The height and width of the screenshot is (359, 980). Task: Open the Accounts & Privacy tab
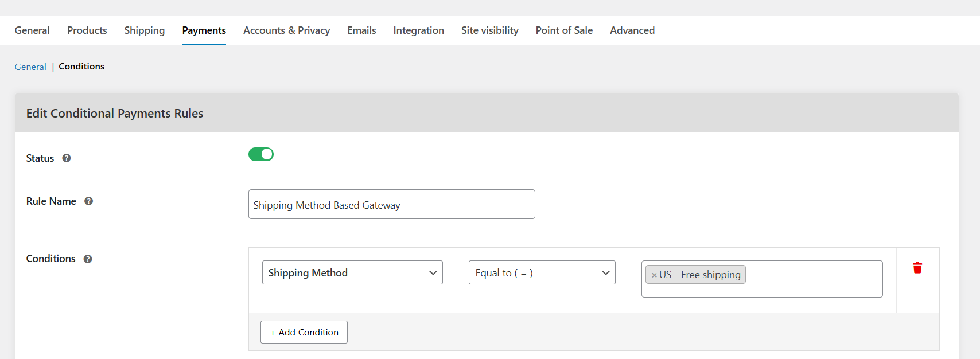pyautogui.click(x=287, y=30)
